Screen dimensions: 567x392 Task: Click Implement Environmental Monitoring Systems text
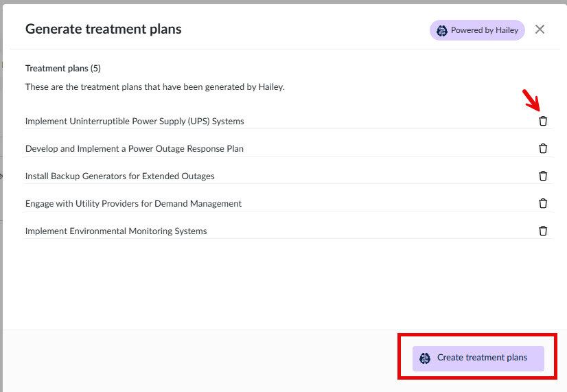(116, 231)
